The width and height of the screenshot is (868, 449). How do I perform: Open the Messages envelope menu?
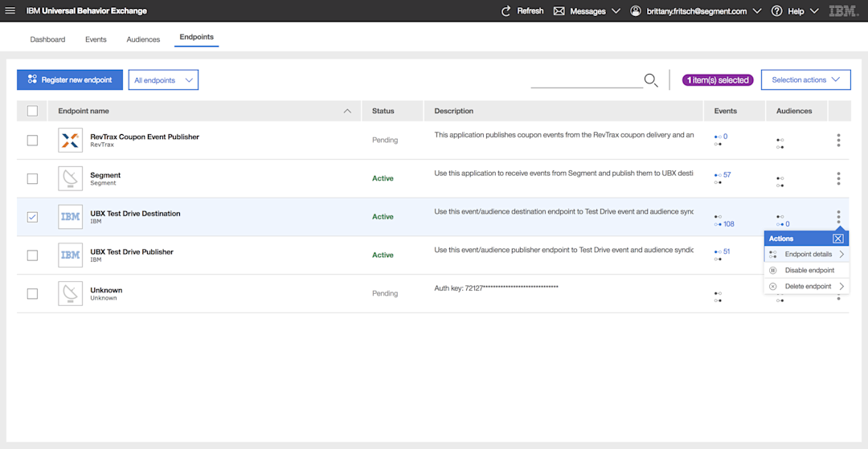click(559, 11)
